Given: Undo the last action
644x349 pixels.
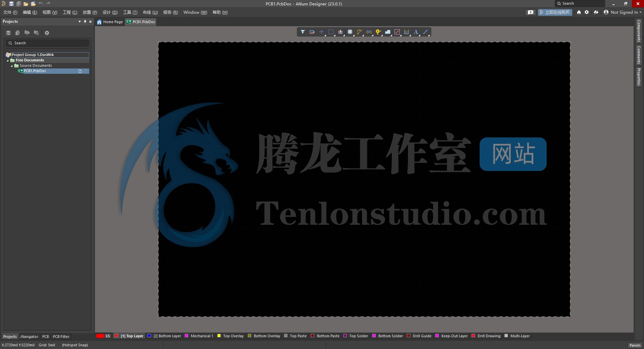Looking at the screenshot, I should pos(41,4).
